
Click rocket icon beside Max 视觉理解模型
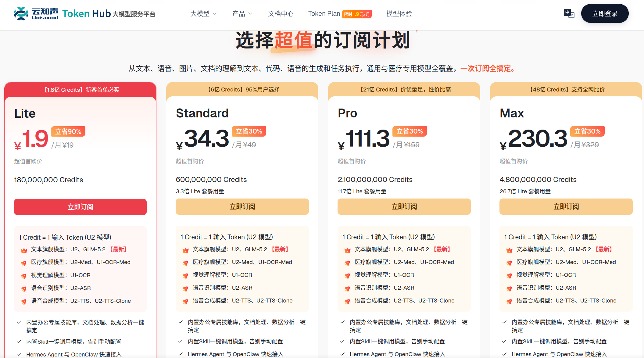click(509, 276)
